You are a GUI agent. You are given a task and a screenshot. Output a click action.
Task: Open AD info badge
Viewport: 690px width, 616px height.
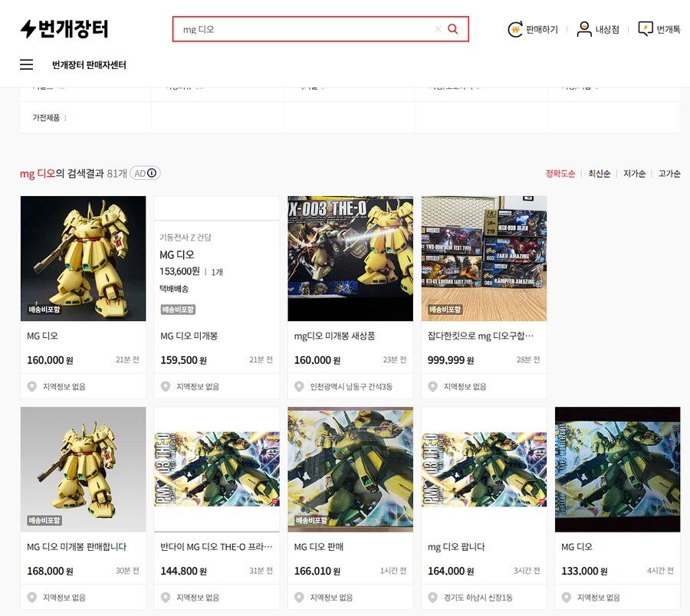[145, 173]
